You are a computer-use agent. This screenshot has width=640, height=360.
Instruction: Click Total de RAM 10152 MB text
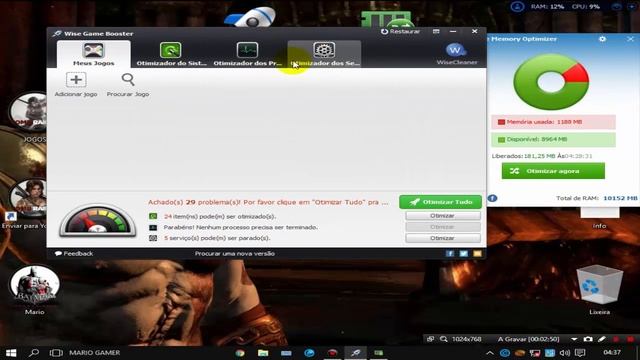(x=596, y=198)
